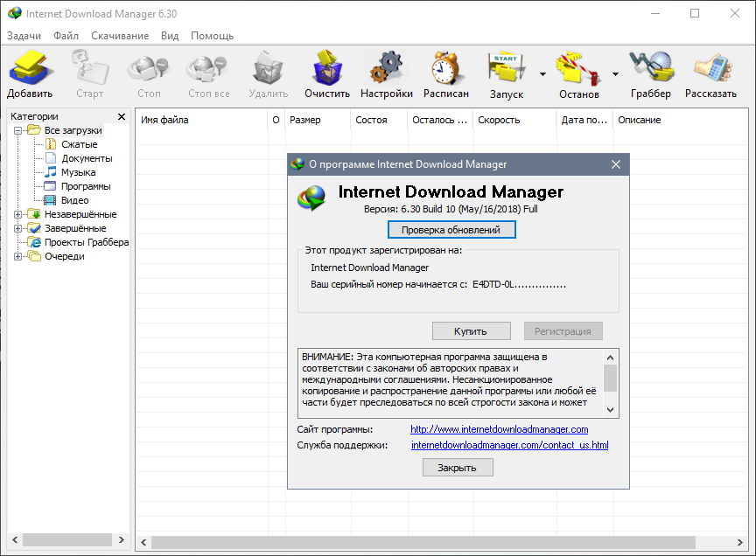
Task: Open the Скачивание menu
Action: [120, 36]
